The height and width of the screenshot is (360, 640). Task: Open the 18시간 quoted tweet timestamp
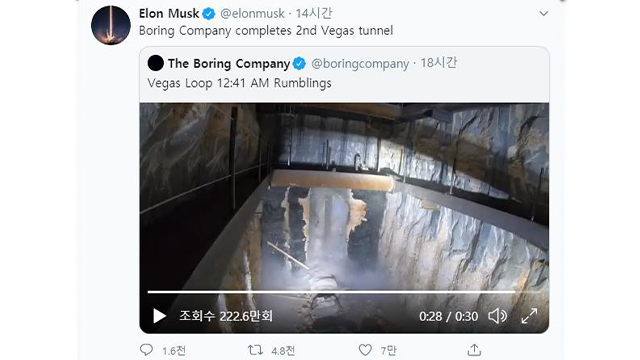(x=438, y=63)
